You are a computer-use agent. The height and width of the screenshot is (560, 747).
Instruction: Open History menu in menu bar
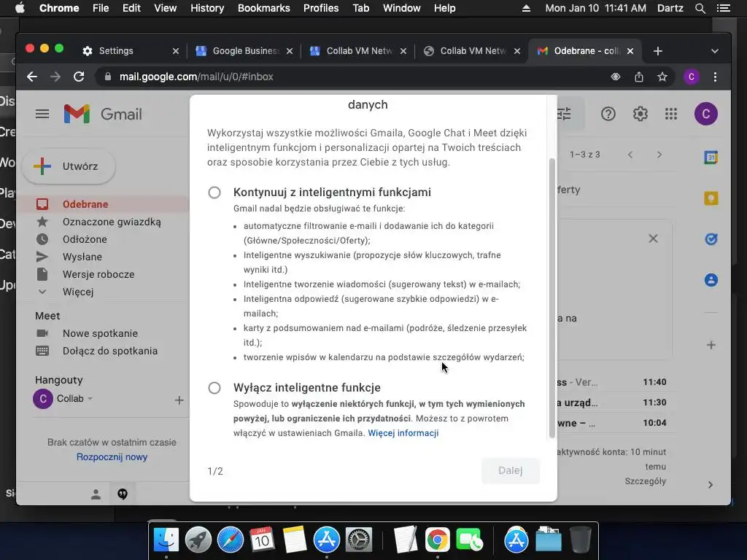[207, 8]
